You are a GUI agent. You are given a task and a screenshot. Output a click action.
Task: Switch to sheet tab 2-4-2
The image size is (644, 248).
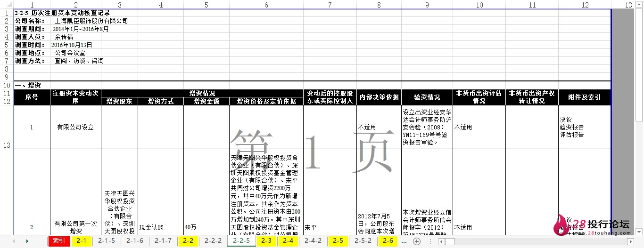(313, 241)
